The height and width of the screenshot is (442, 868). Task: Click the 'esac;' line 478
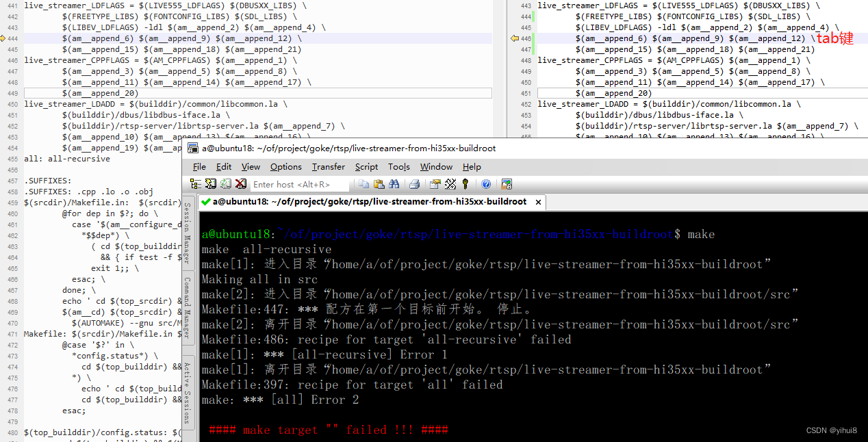coord(74,411)
